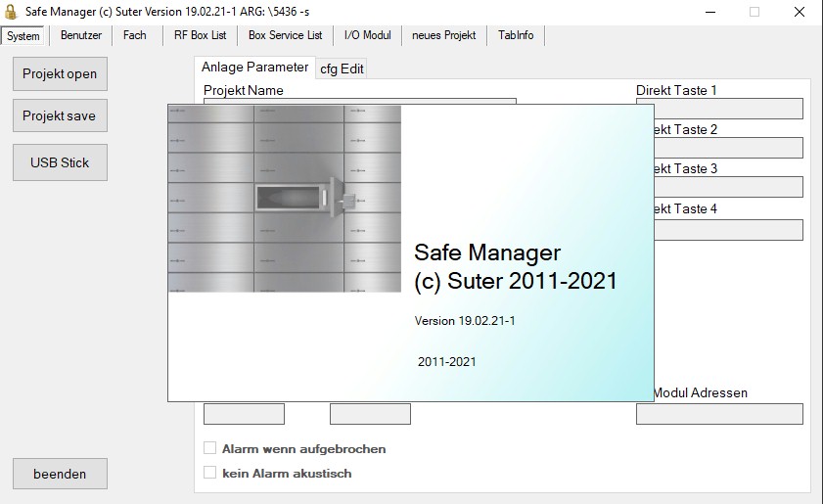Switch to the neues Projekt tab
The width and height of the screenshot is (823, 504).
pos(443,35)
